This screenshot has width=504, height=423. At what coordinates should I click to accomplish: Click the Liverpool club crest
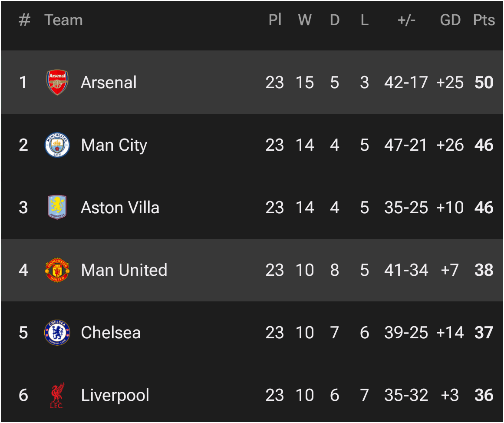(x=56, y=395)
